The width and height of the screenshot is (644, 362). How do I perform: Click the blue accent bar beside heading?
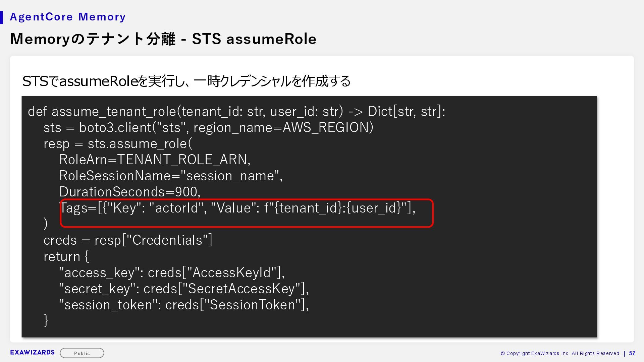pos(2,17)
